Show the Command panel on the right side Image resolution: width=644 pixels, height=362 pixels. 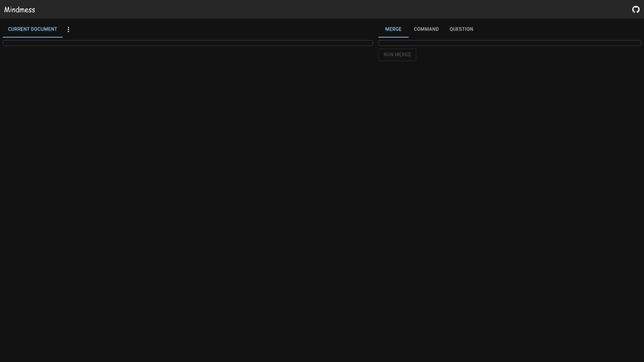426,29
